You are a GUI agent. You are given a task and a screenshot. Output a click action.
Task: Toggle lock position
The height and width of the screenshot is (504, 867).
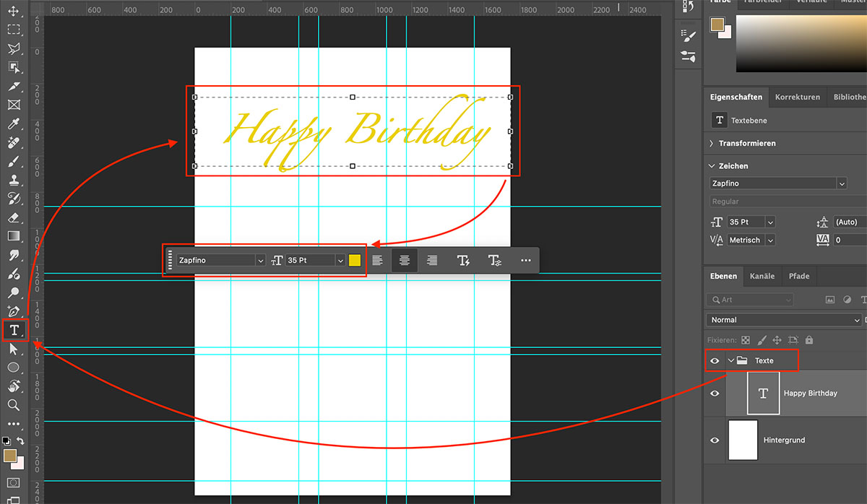[777, 339]
